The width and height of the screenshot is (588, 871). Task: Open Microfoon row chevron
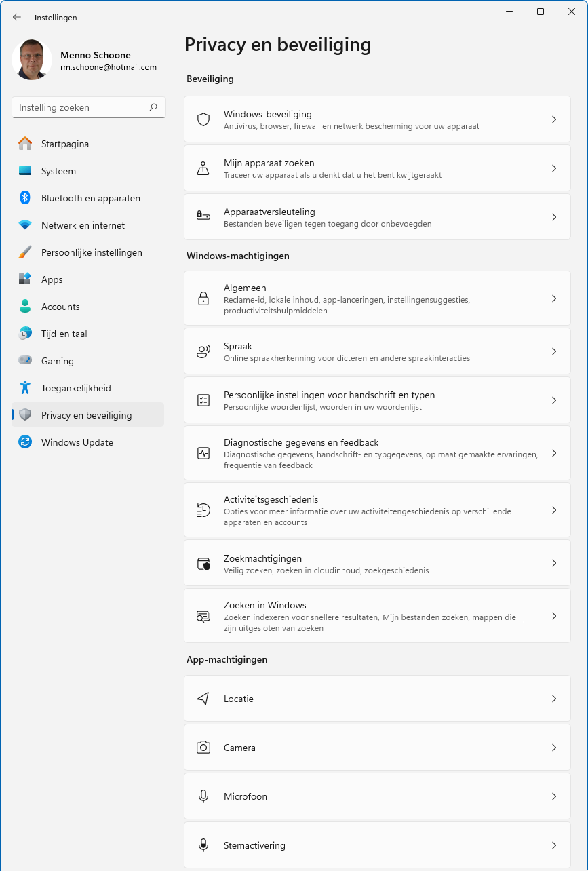(x=554, y=796)
